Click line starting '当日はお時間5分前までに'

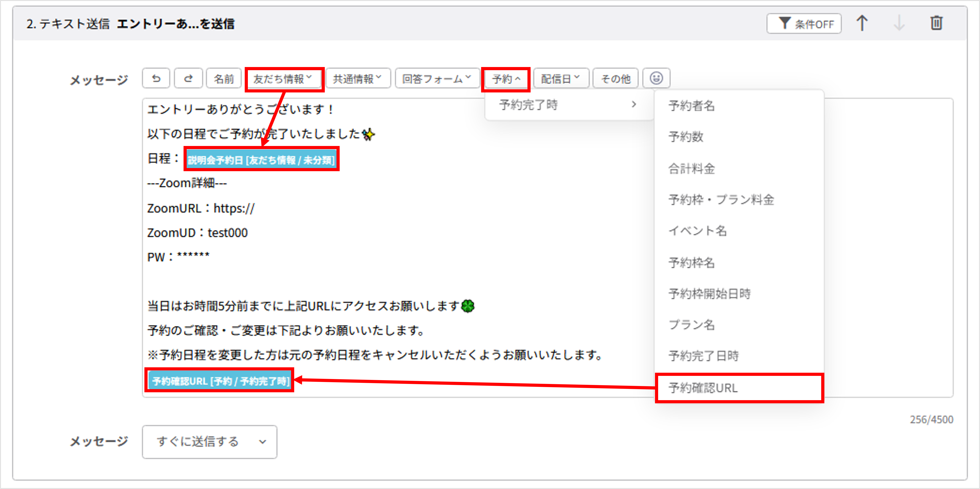pos(311,306)
